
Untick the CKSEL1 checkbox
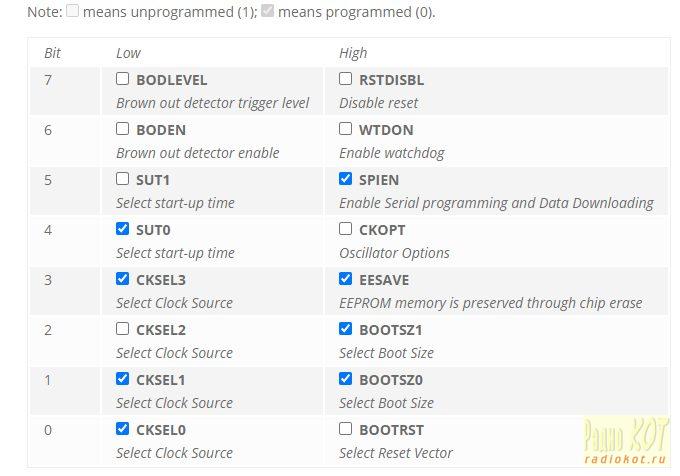[122, 379]
